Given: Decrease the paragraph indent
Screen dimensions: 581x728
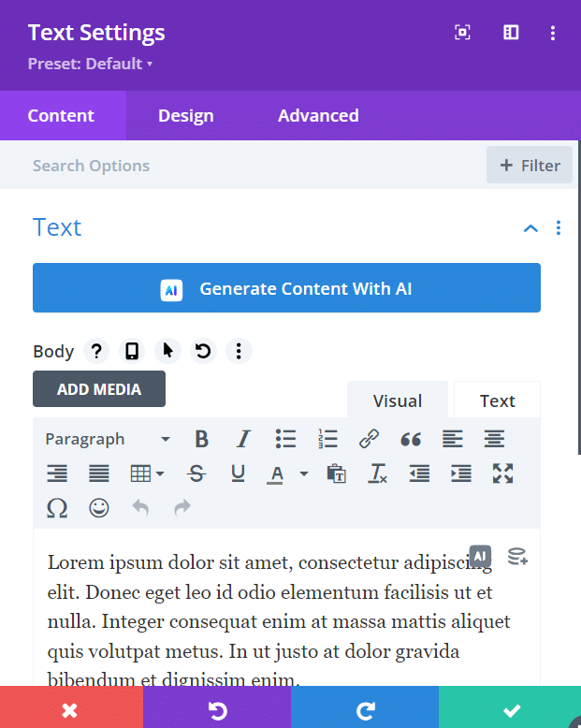Looking at the screenshot, I should (419, 473).
